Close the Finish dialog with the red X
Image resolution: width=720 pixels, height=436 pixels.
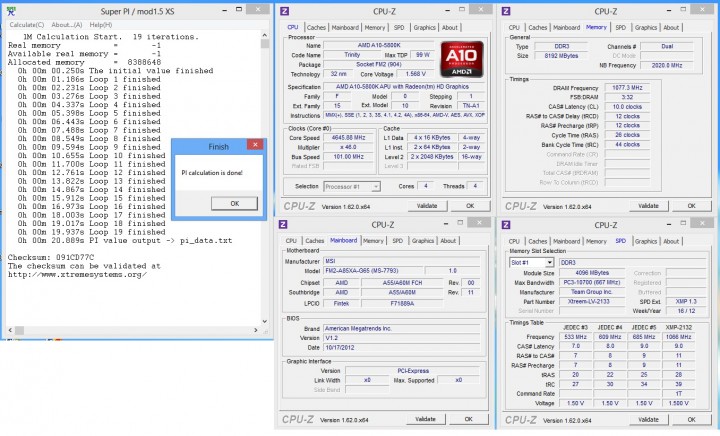coord(255,145)
